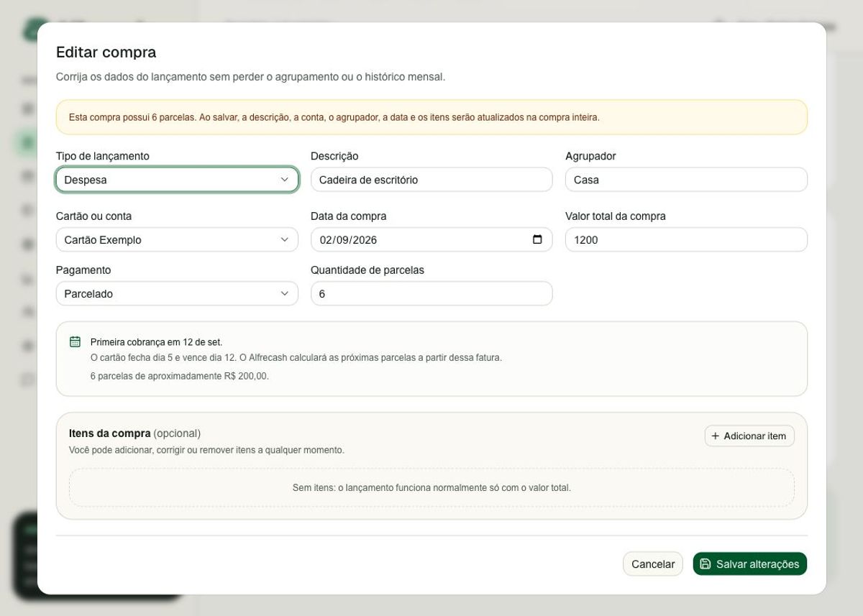Click the Quantidade de parcelas label

[x=367, y=270]
